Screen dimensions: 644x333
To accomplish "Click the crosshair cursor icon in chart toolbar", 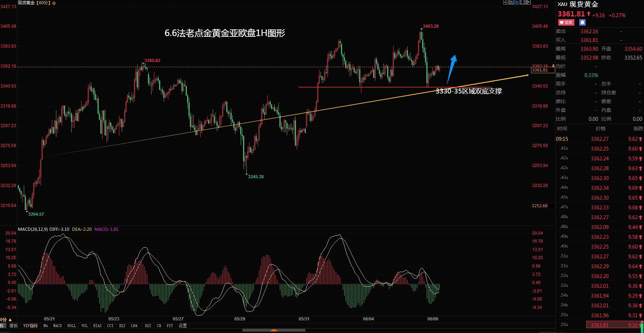I will [505, 2].
